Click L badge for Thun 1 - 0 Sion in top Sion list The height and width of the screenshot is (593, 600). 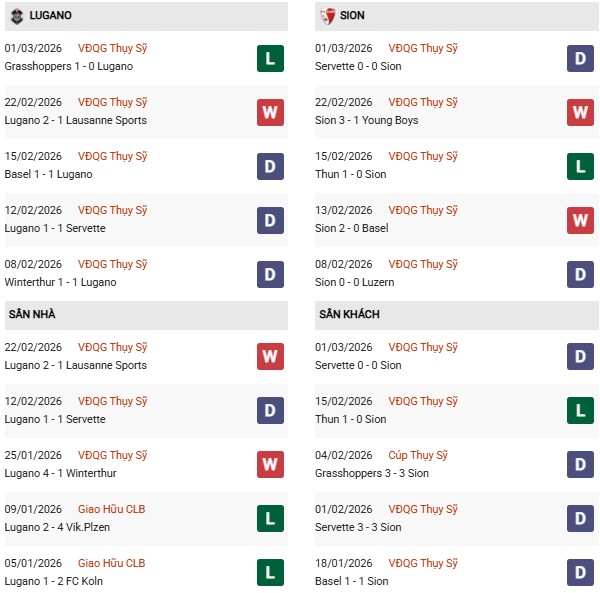(581, 166)
